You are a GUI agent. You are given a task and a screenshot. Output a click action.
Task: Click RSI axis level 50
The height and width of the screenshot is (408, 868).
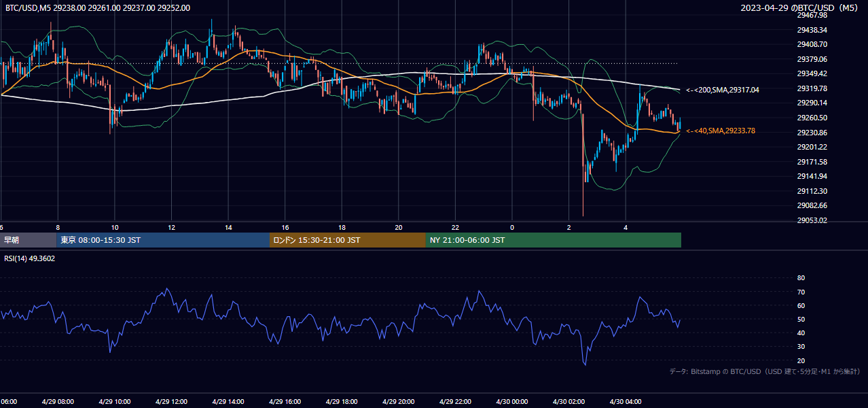coord(801,319)
